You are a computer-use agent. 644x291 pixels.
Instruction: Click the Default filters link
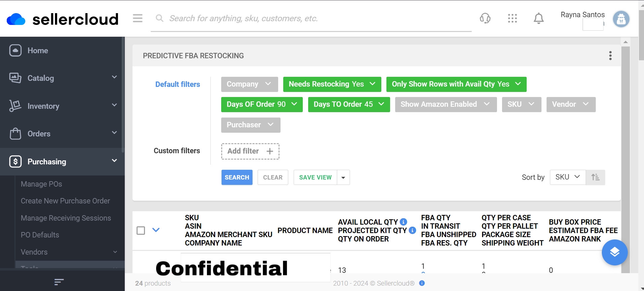pos(178,84)
